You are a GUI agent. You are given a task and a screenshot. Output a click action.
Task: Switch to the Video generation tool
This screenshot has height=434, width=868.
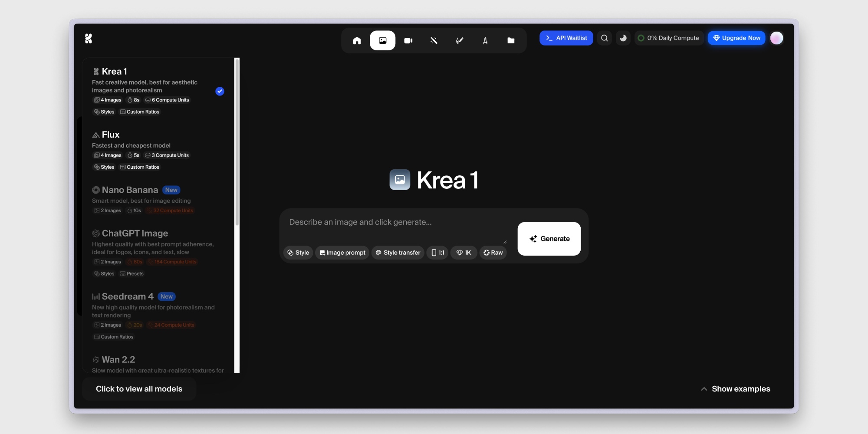408,40
